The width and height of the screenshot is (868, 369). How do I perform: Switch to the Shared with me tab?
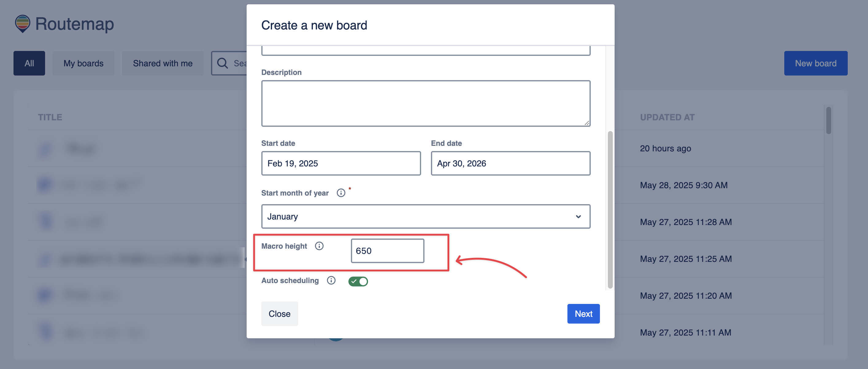coord(163,63)
